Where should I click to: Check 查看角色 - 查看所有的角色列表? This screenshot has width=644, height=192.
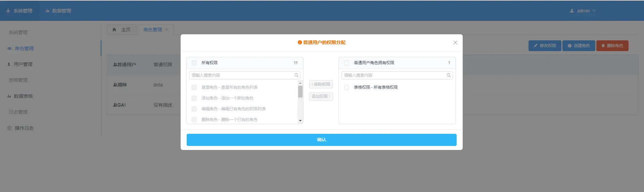click(x=194, y=87)
